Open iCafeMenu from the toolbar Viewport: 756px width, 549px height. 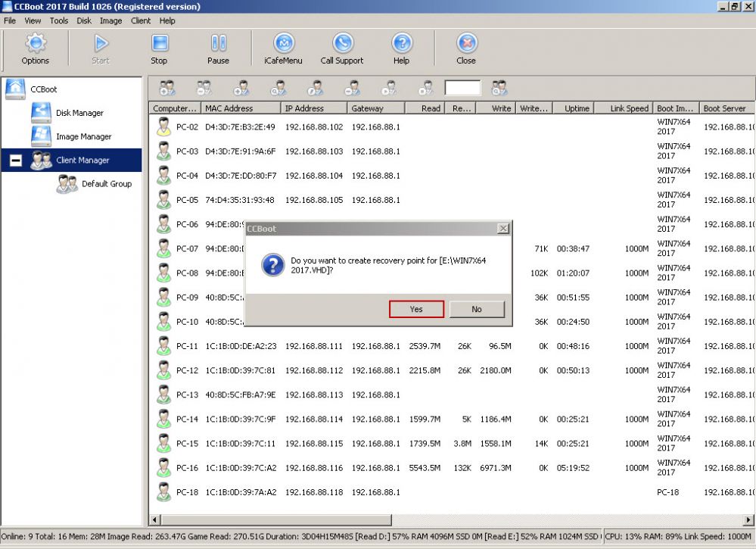(283, 48)
